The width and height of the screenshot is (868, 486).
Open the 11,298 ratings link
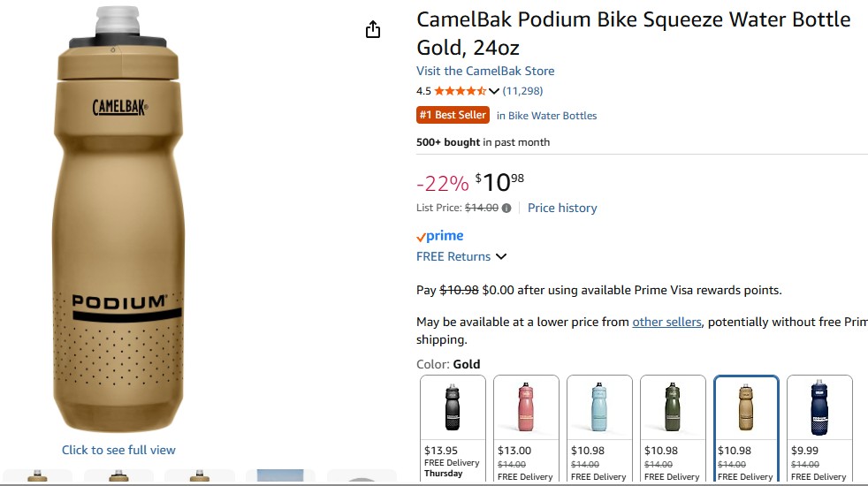522,91
